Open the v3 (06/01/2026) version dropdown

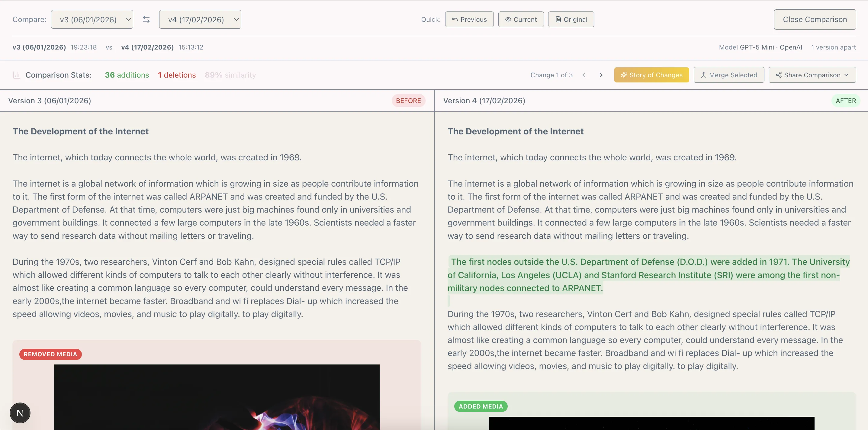[92, 19]
